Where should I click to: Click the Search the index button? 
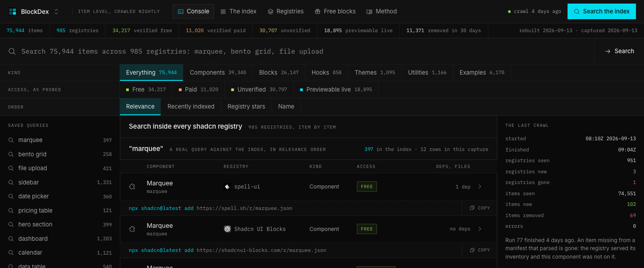(x=602, y=12)
